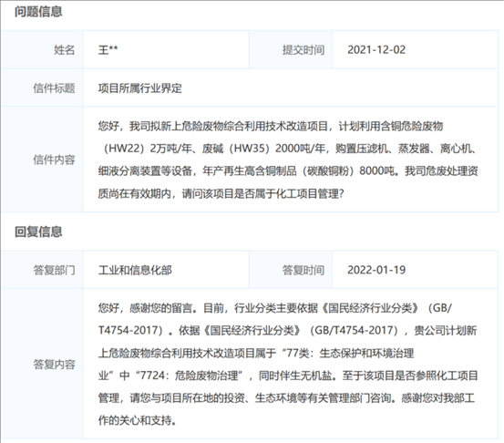This screenshot has height=443, width=504.
Task: Click the letter title 项目所属行业界定
Action: 140,88
